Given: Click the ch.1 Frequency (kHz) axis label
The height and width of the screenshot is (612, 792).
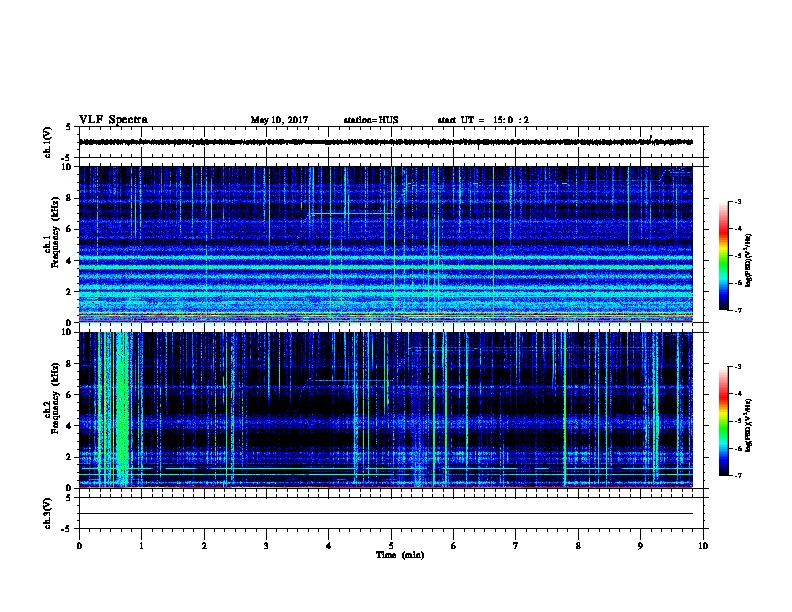Looking at the screenshot, I should click(x=51, y=232).
